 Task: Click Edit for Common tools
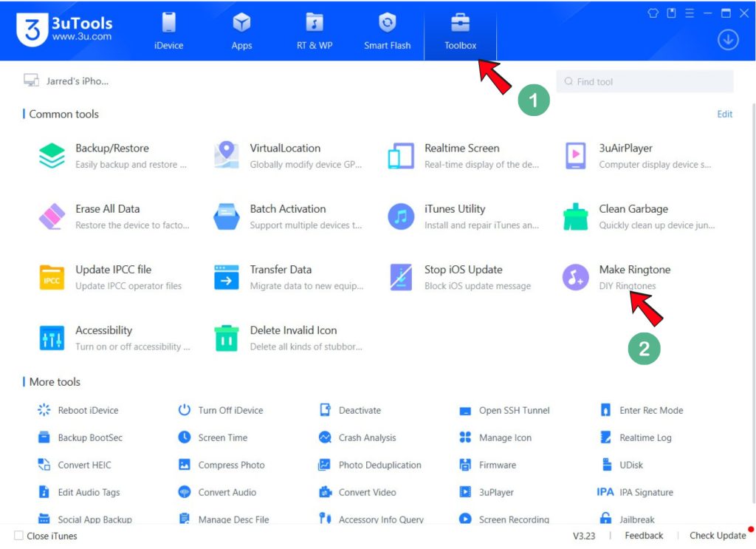click(725, 114)
